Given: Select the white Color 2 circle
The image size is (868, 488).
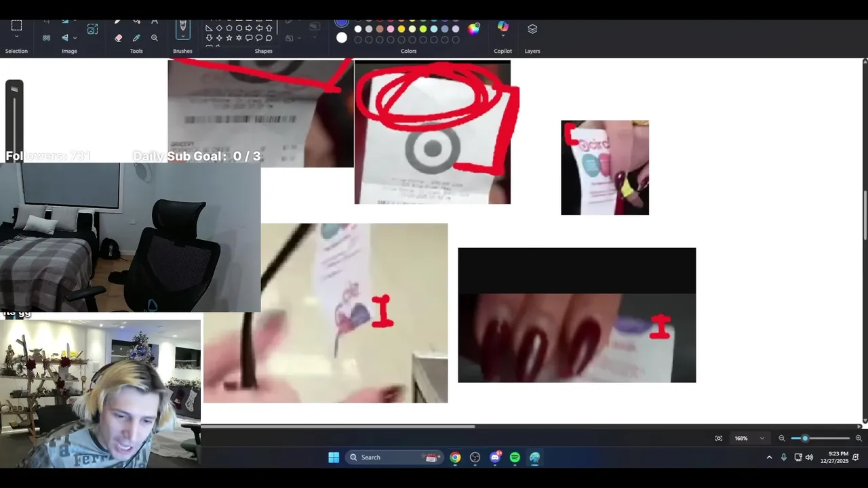Looking at the screenshot, I should (x=342, y=37).
